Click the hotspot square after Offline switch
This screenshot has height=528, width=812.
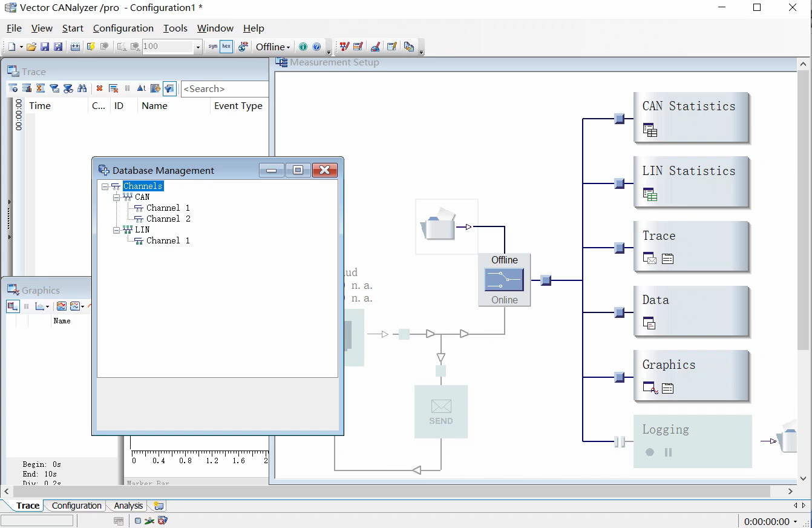point(546,280)
